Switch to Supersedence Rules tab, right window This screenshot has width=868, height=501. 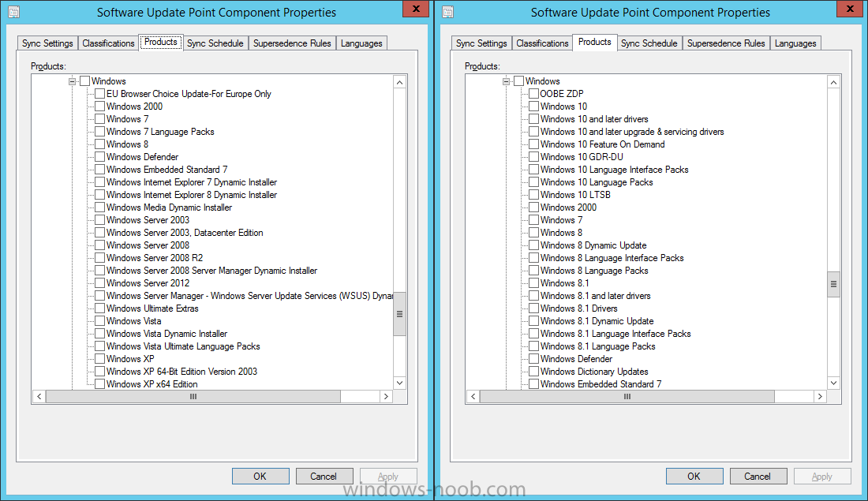[726, 43]
